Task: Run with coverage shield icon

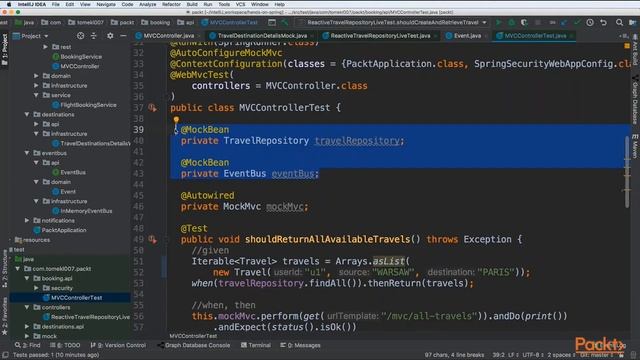Action: 524,22
